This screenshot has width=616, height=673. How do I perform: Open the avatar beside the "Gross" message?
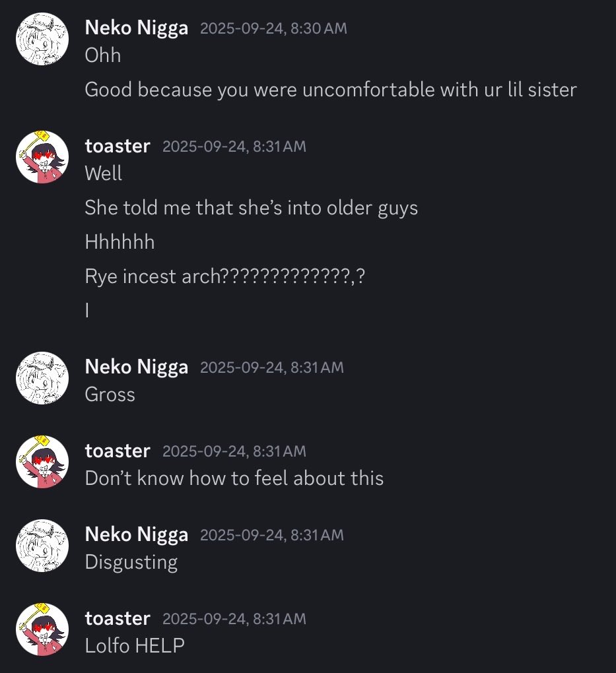[x=42, y=379]
